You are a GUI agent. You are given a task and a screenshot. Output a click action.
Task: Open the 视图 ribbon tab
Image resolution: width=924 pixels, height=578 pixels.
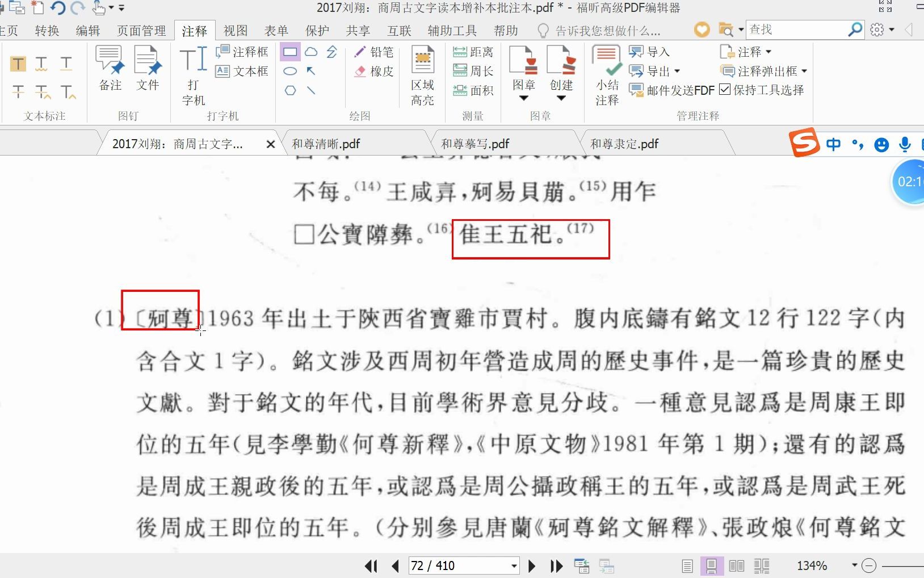tap(236, 31)
